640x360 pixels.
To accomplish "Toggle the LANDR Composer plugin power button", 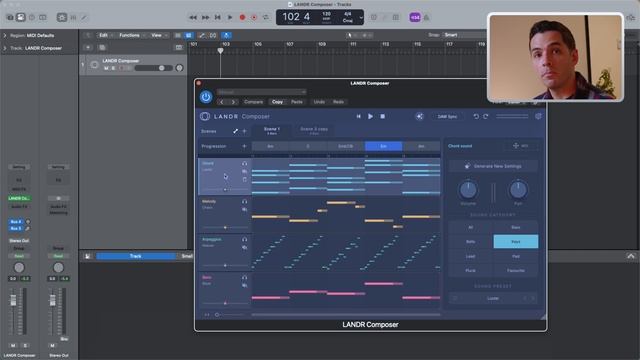I will tap(206, 97).
